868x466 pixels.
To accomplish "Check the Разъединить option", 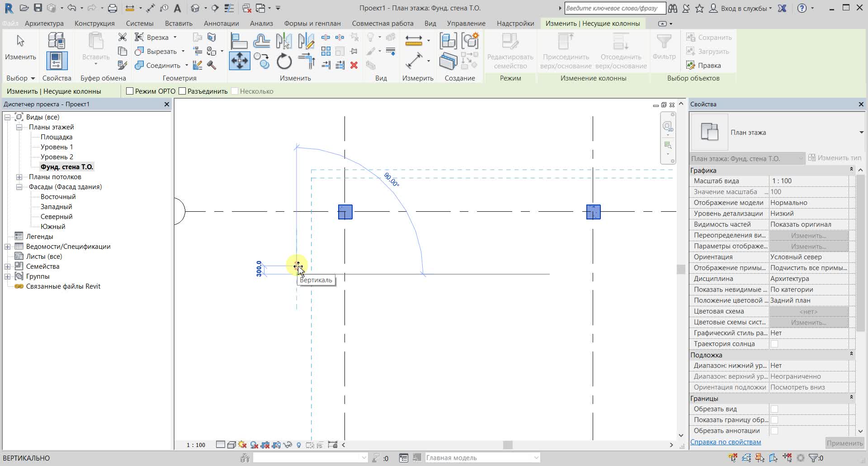I will click(x=182, y=91).
